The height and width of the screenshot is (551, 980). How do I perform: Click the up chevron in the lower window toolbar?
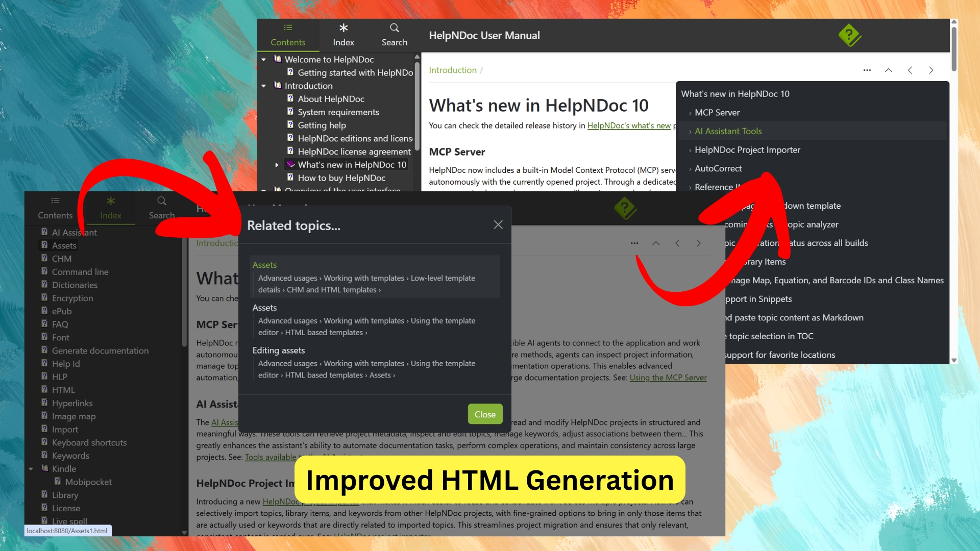click(656, 243)
